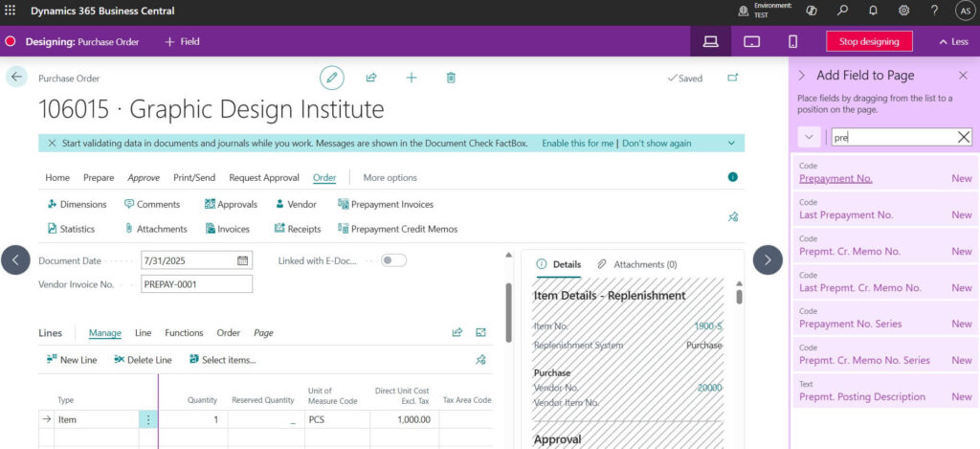Screen dimensions: 980x449
Task: Click the Stop designing button
Action: (x=869, y=42)
